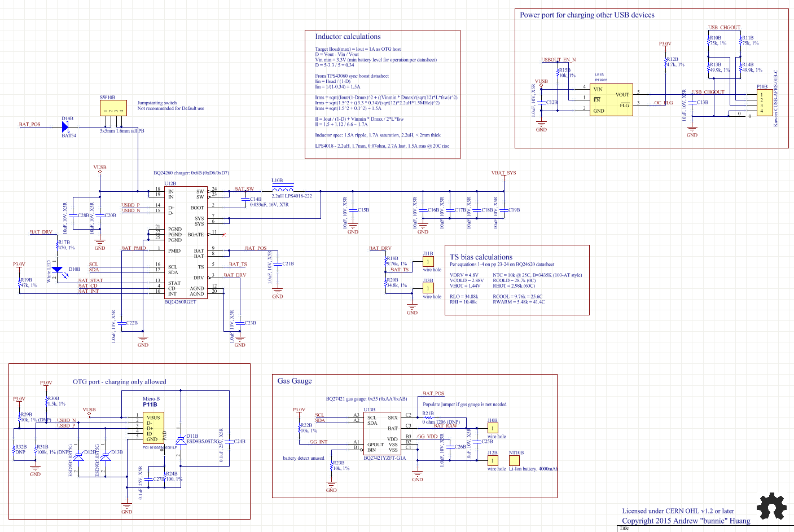This screenshot has height=532, width=794.
Task: Click the 'VBAT_SYS' net label
Action: [x=503, y=173]
